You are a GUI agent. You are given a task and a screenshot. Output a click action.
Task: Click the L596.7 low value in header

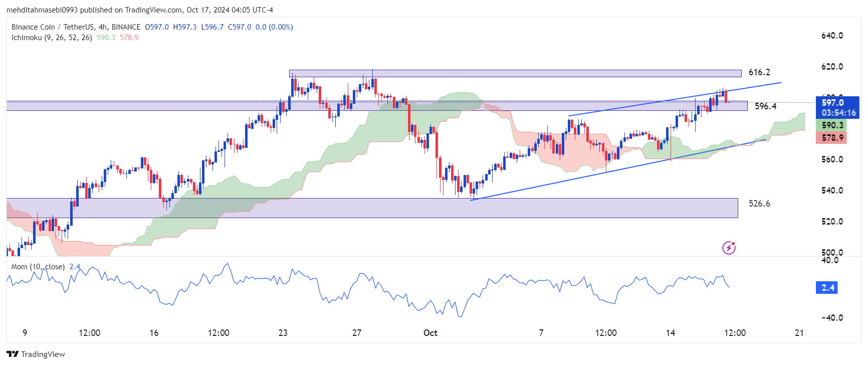pyautogui.click(x=212, y=27)
